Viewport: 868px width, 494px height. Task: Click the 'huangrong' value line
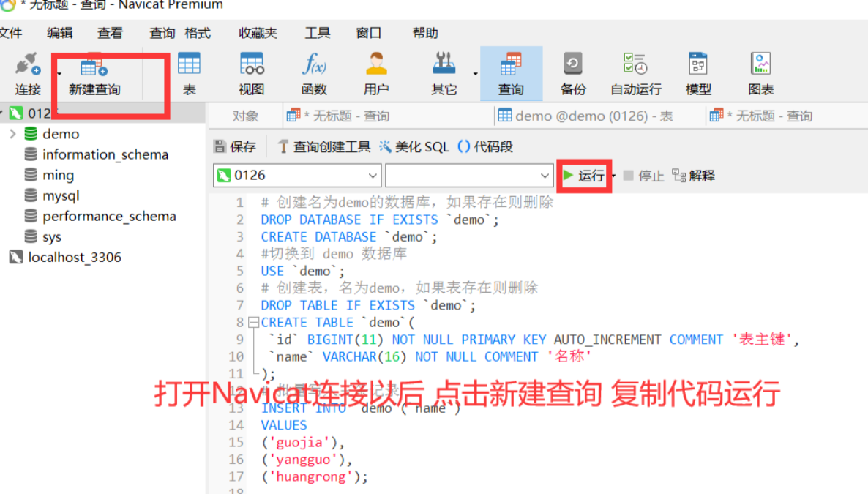coord(314,477)
